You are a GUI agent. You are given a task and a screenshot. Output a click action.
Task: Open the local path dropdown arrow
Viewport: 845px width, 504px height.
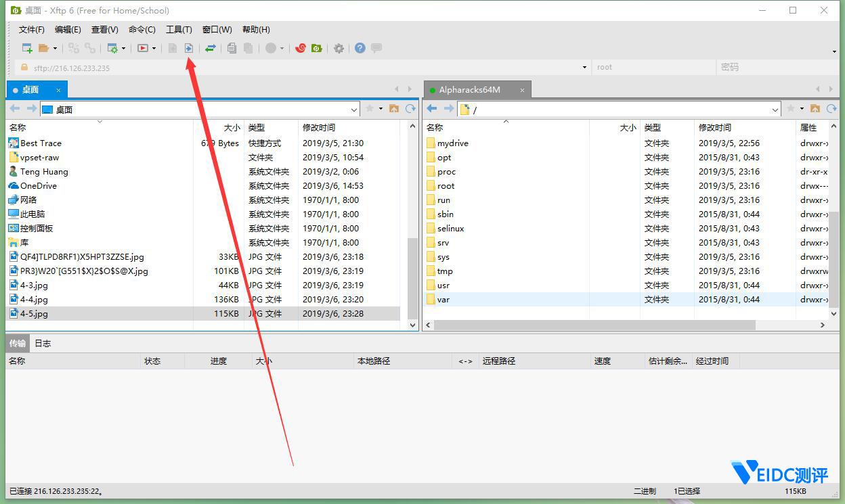(355, 108)
